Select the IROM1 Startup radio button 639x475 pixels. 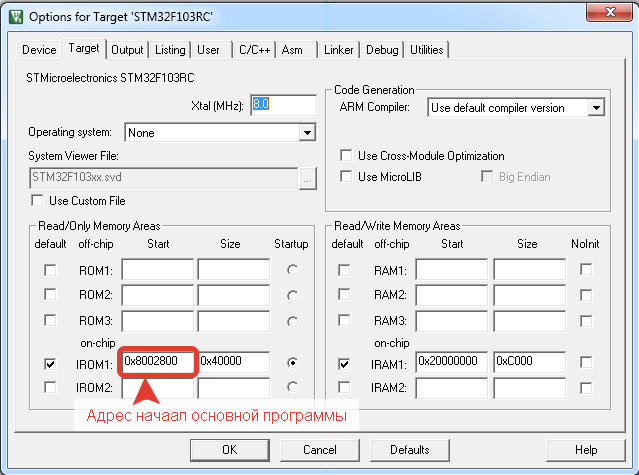292,362
